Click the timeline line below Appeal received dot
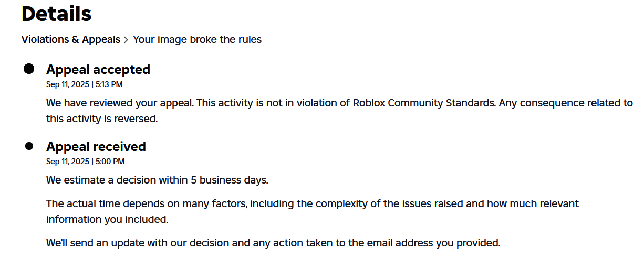Screen dimensions: 644x258 coord(29,205)
